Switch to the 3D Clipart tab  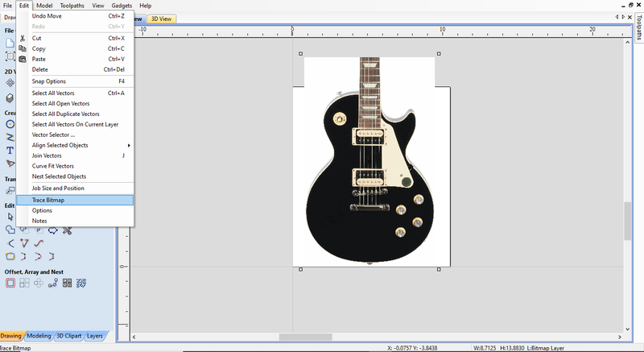click(x=68, y=336)
